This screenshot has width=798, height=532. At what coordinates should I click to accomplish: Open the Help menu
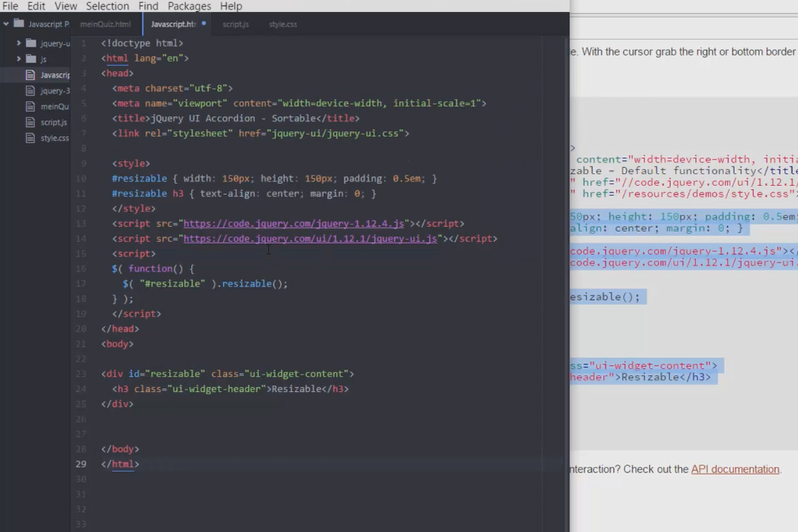pos(231,6)
